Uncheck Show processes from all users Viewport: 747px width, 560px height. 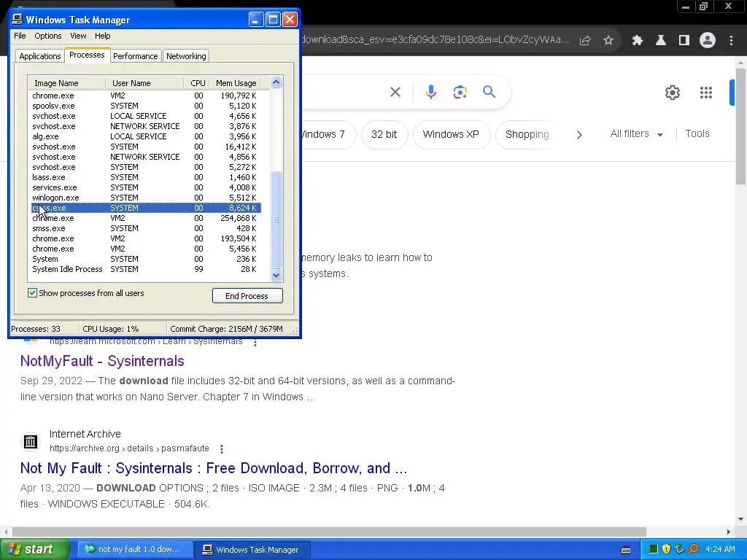32,293
